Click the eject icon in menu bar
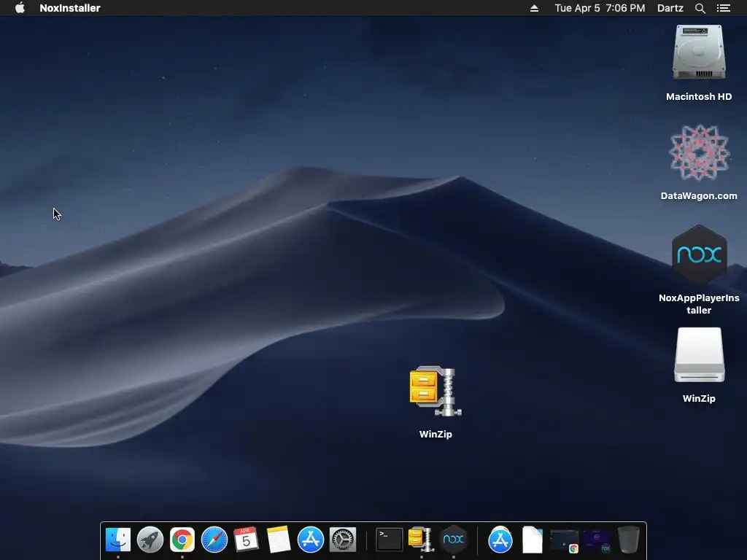Viewport: 747px width, 560px height. click(534, 8)
